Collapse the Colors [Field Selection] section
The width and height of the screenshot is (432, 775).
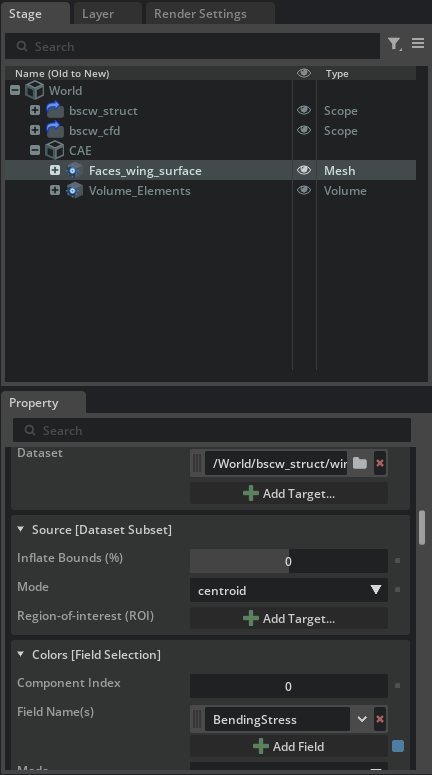pyautogui.click(x=21, y=654)
